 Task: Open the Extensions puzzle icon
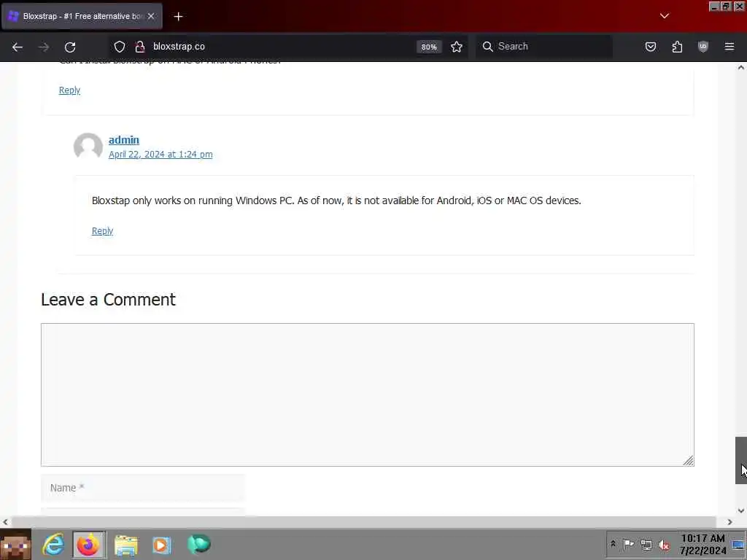coord(677,47)
